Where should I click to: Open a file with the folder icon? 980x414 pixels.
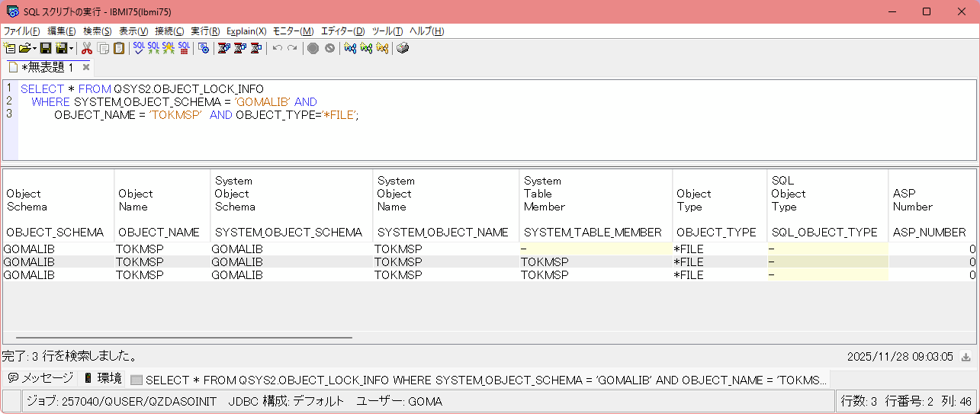click(x=24, y=48)
